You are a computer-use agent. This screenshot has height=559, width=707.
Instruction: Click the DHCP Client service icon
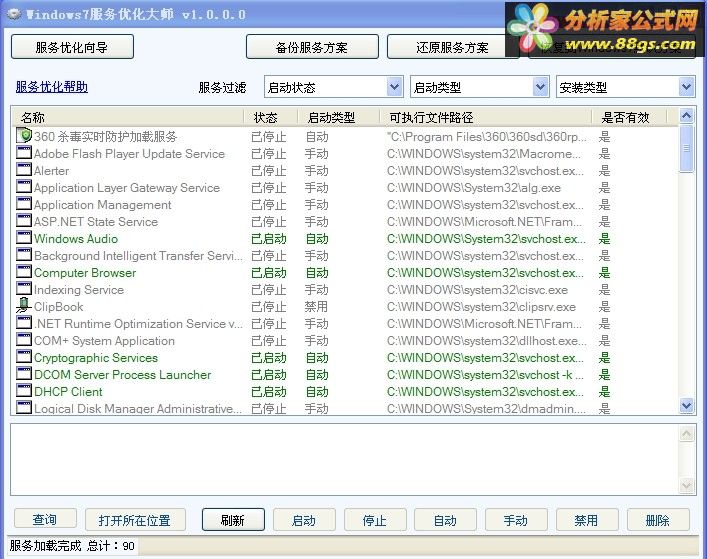click(x=24, y=390)
